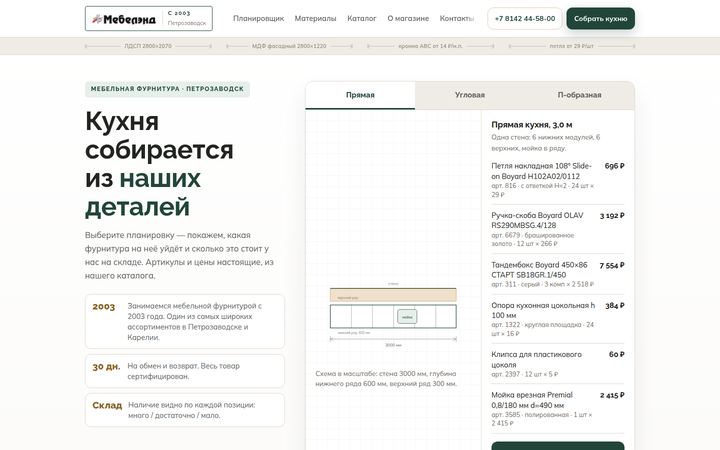Click the 2003 info card
Viewport: 720px width, 450px height.
185,321
